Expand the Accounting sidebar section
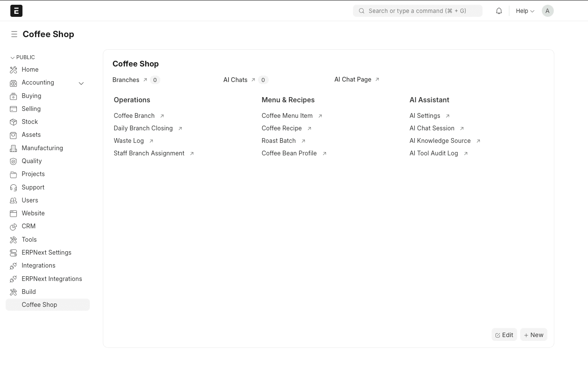The image size is (588, 369). click(81, 83)
